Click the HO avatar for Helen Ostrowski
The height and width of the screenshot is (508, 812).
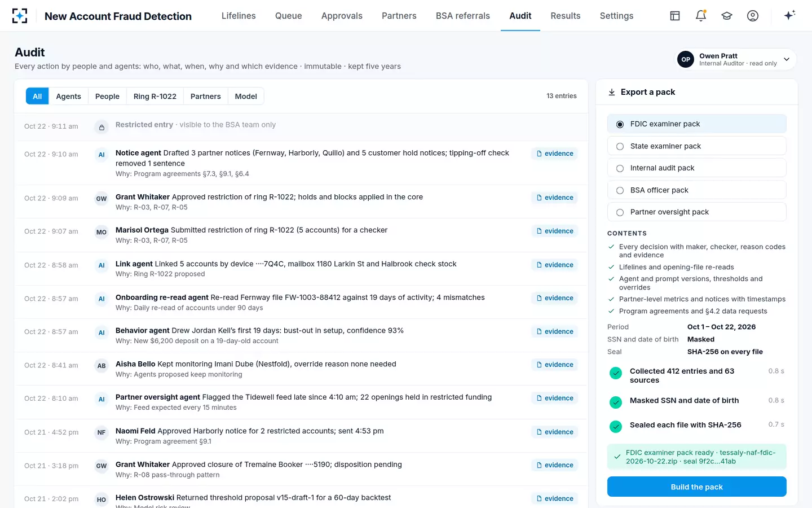[x=101, y=500]
